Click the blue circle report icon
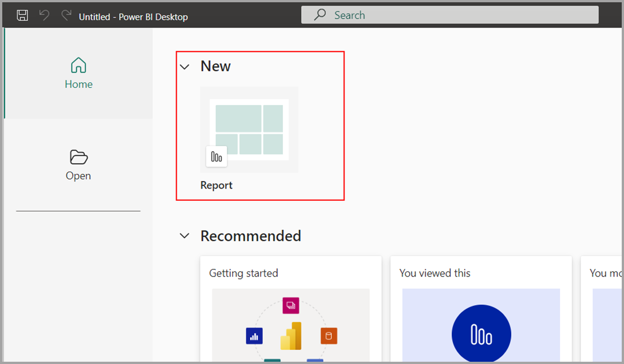624x364 pixels. point(481,334)
